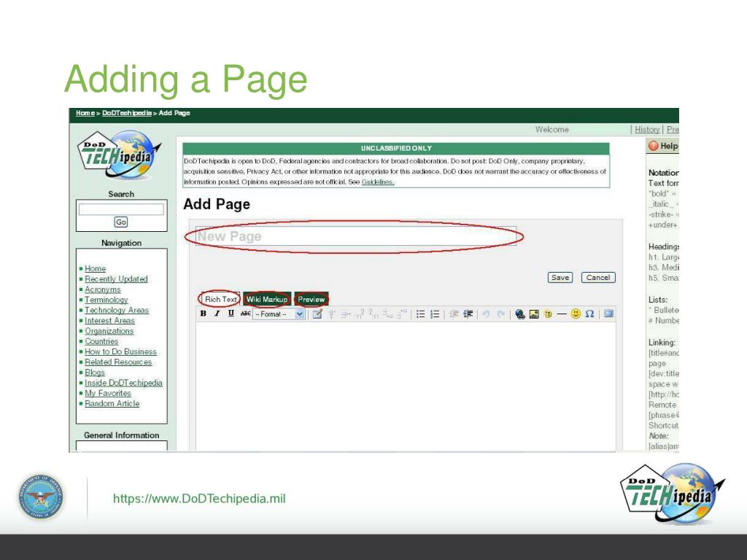This screenshot has height=560, width=747.
Task: Open the Recently Updated link
Action: pyautogui.click(x=116, y=279)
